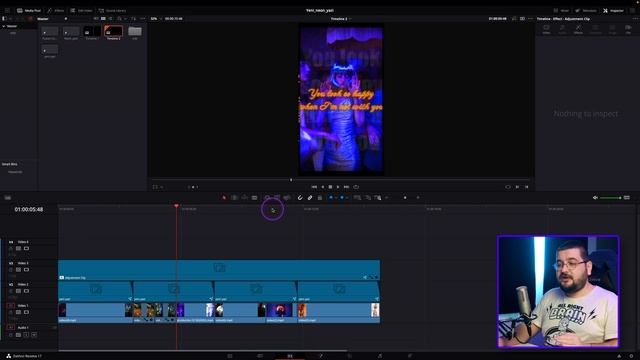
Task: Mute the Audio 1 track
Action: (34, 335)
